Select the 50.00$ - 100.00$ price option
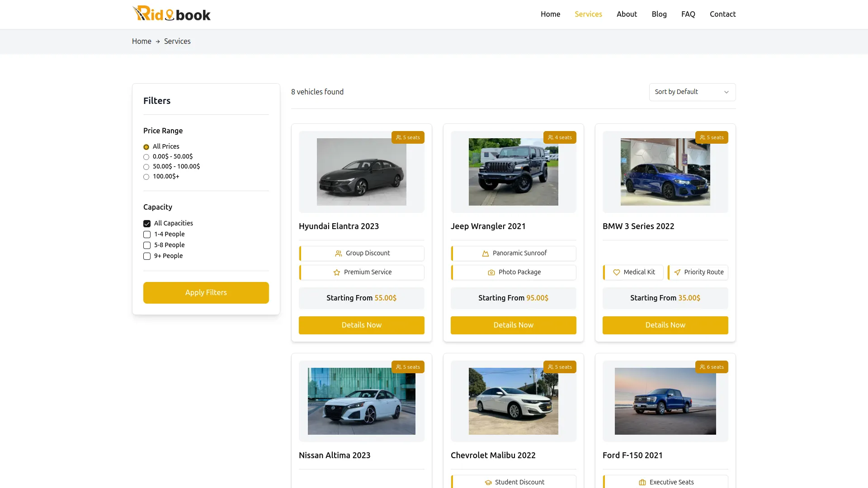Image resolution: width=868 pixels, height=488 pixels. (x=146, y=167)
